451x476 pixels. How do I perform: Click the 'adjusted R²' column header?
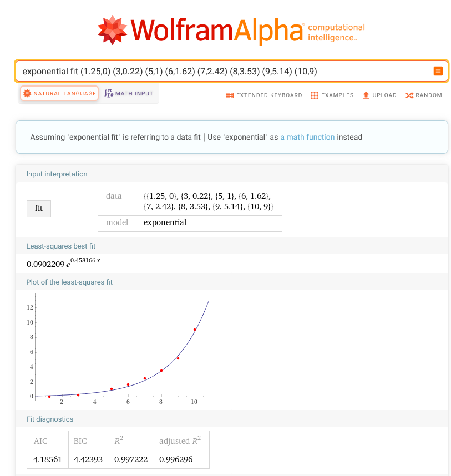pos(181,440)
